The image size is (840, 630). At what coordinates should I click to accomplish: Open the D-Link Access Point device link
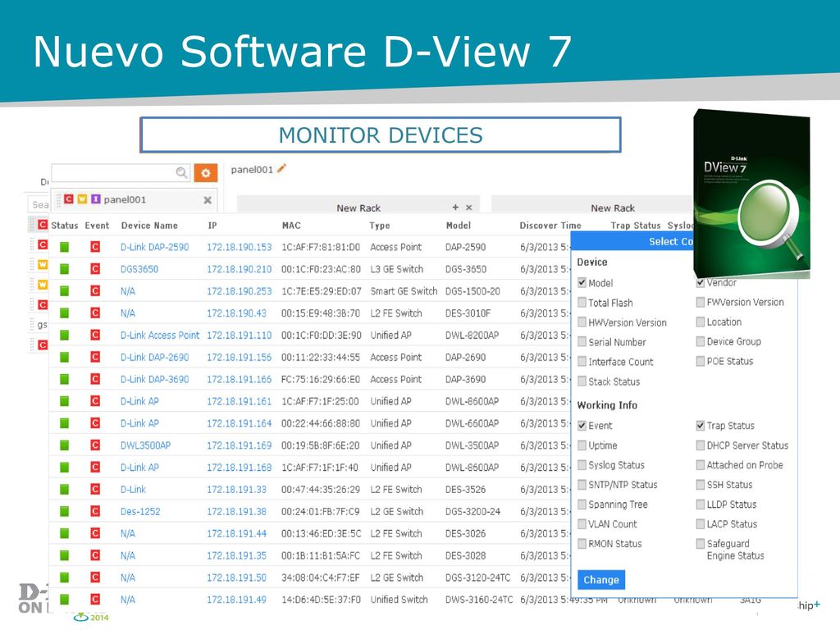pos(160,336)
